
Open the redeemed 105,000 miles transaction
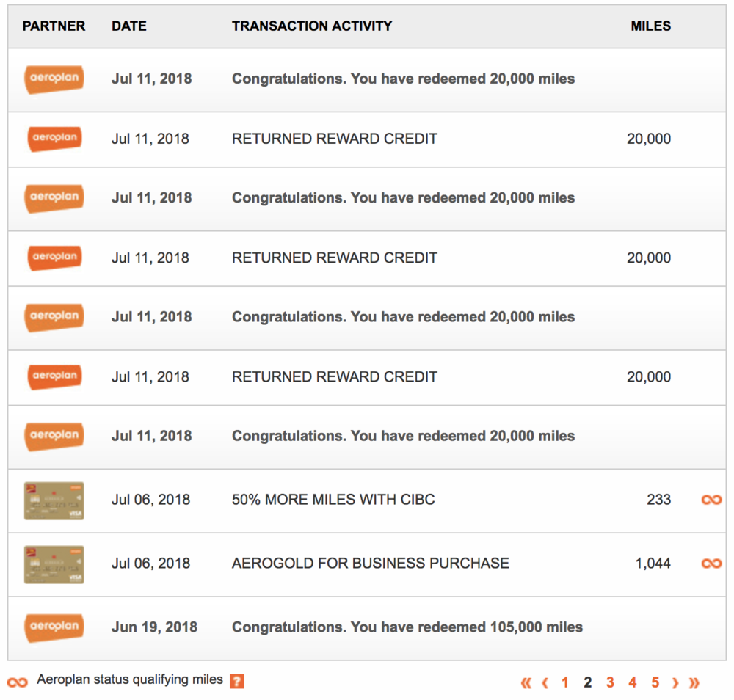(x=407, y=627)
